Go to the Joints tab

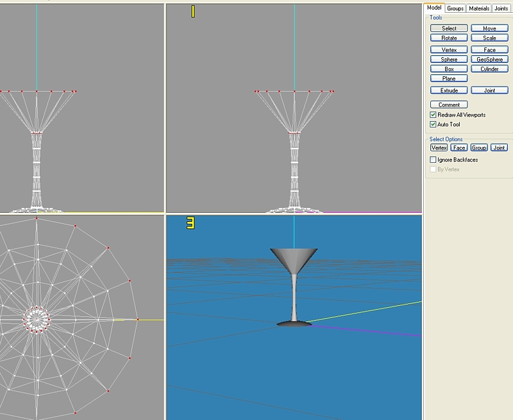pos(501,8)
